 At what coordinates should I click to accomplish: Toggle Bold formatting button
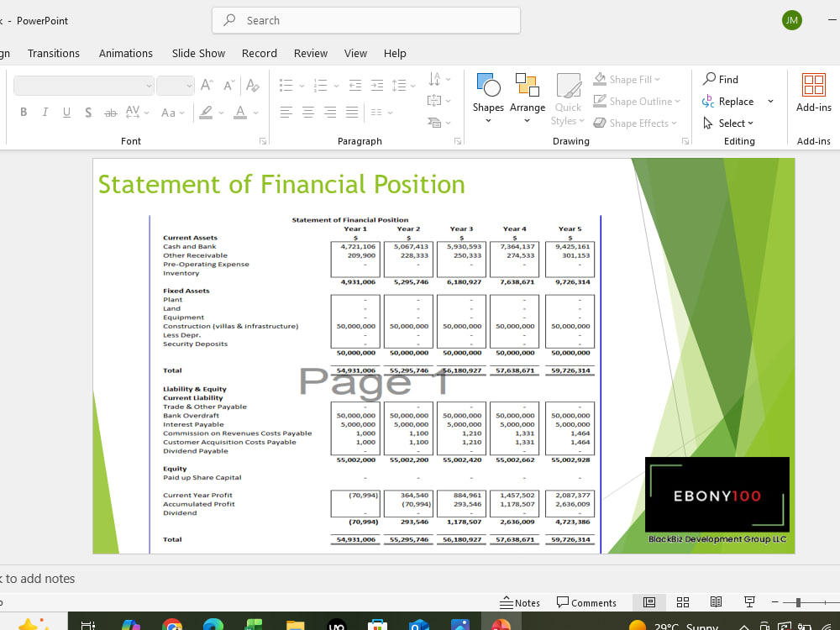[x=24, y=112]
